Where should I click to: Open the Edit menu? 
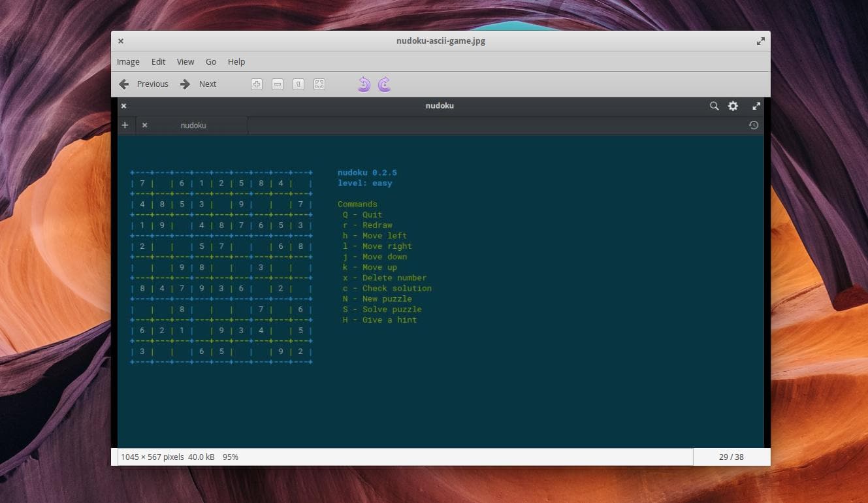158,62
